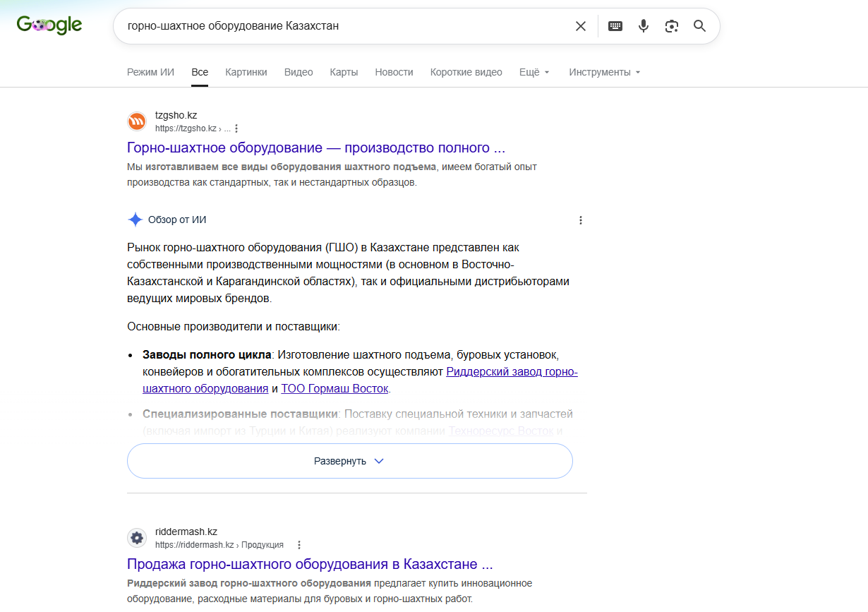The image size is (868, 612).
Task: Open options menu for riddermash.kz result
Action: 299,545
